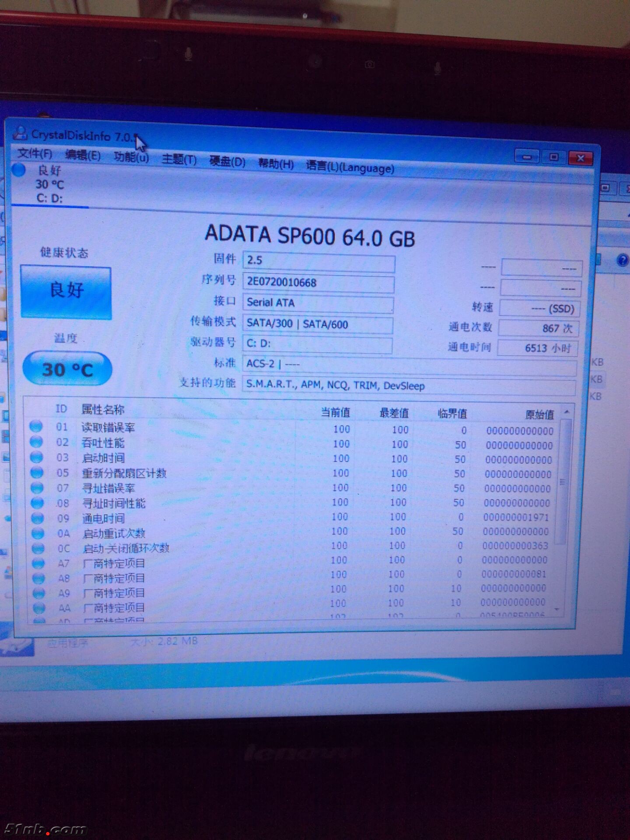The width and height of the screenshot is (630, 840).
Task: Click the ADATA SP600 64.0 GB drive title
Action: [310, 236]
